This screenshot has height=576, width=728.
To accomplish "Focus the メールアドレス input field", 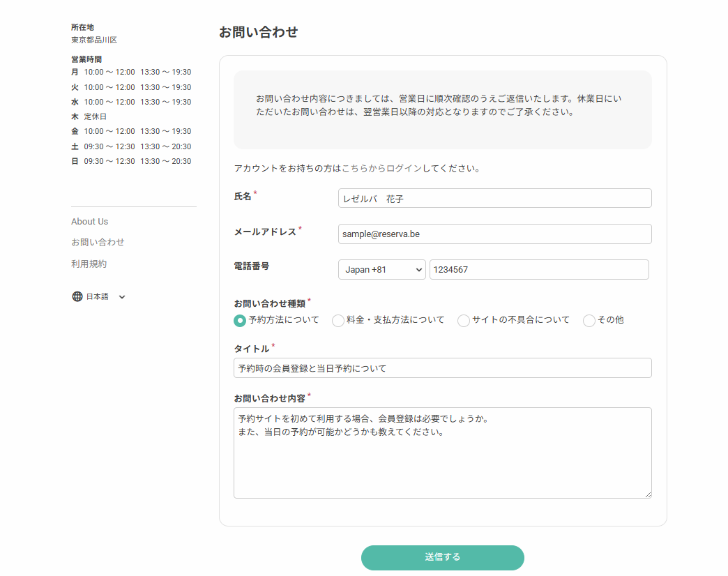I will (494, 234).
